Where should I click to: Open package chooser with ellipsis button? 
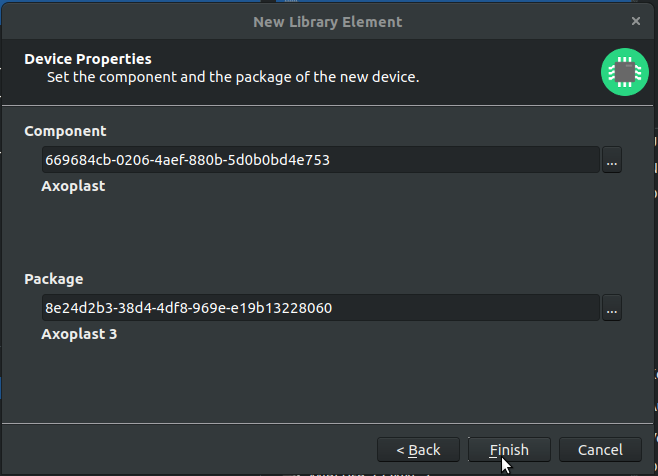(612, 308)
